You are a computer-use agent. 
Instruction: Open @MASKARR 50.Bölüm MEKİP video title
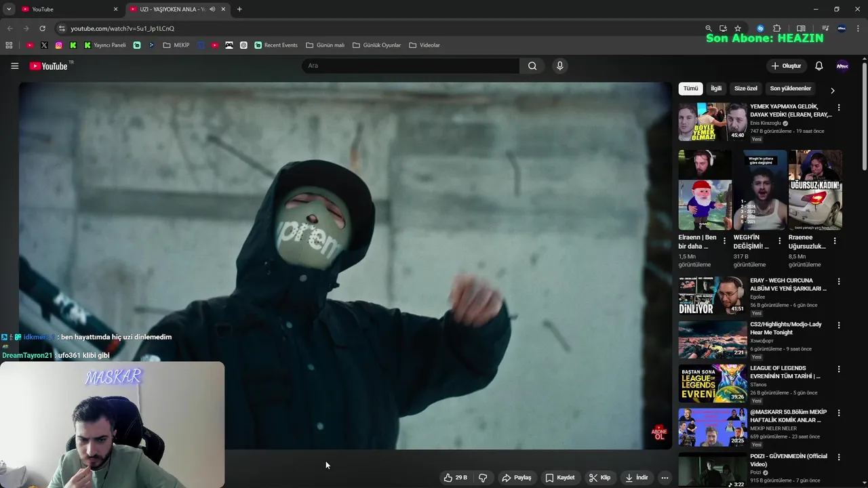[789, 416]
